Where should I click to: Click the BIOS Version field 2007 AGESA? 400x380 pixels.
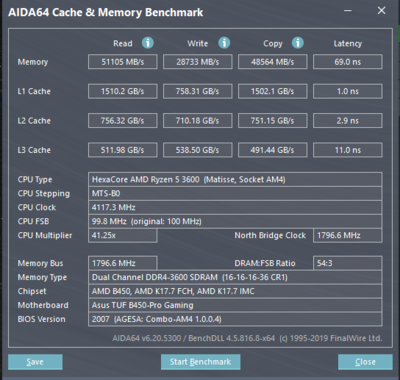click(x=235, y=319)
